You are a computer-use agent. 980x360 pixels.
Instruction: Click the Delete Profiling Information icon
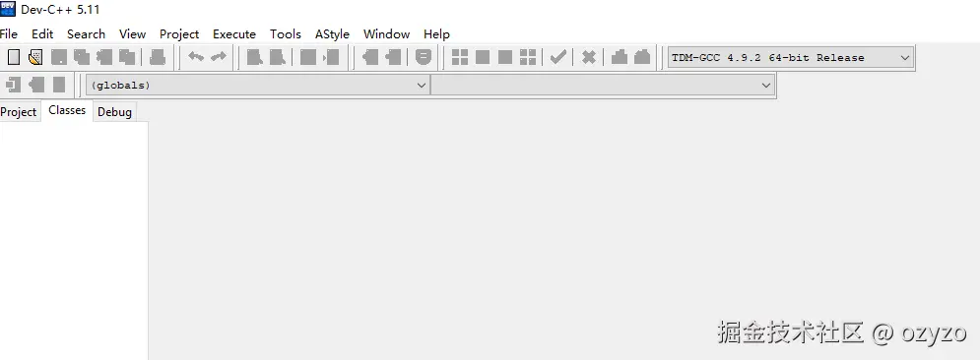pos(642,57)
